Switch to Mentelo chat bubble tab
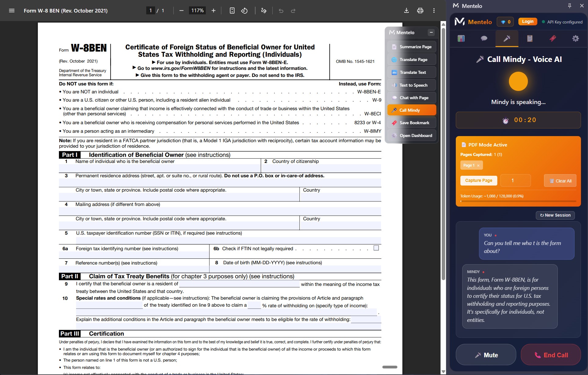The height and width of the screenshot is (375, 588). coord(484,38)
